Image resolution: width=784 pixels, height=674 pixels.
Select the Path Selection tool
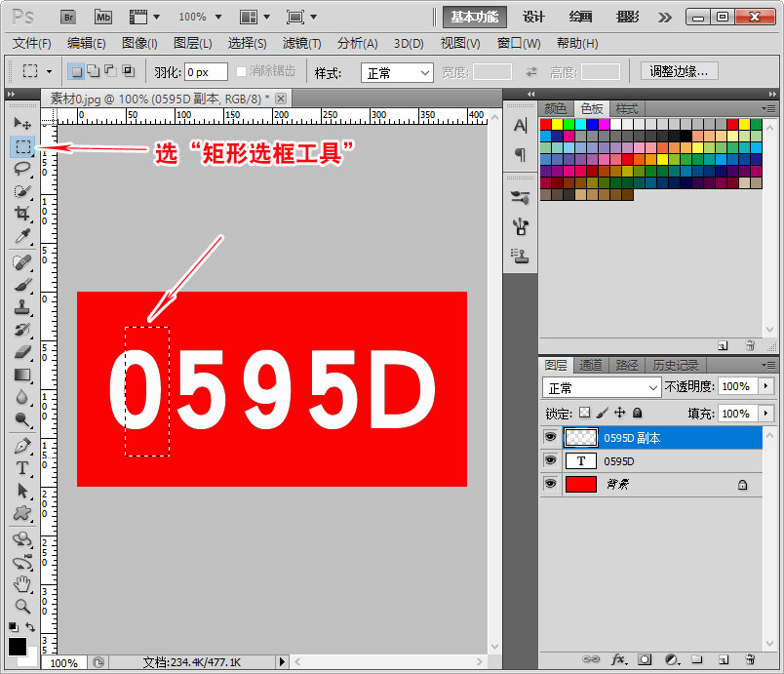(x=22, y=491)
